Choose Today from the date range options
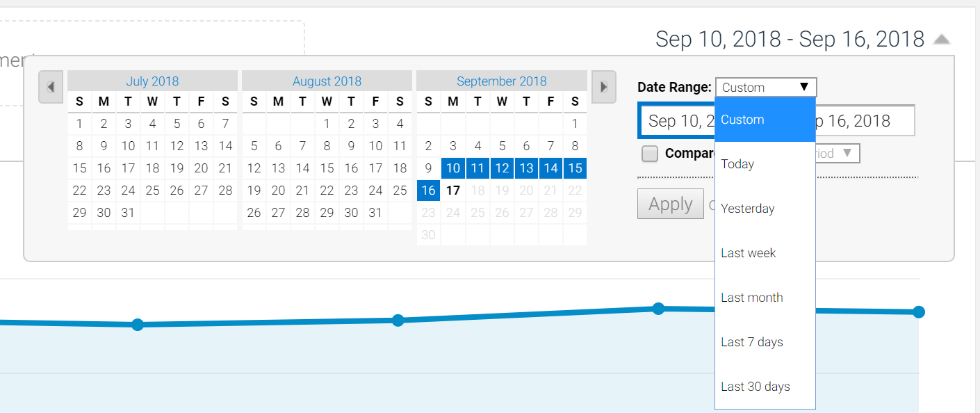The height and width of the screenshot is (413, 980). point(736,163)
